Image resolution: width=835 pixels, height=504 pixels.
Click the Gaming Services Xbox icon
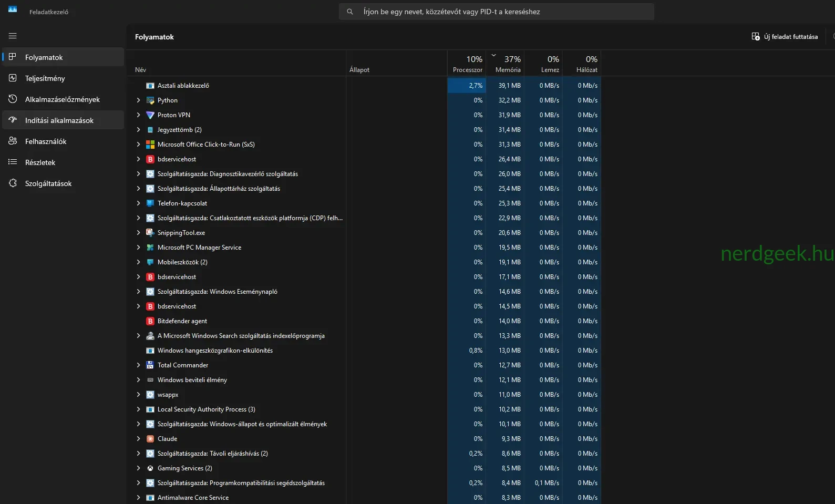[150, 468]
